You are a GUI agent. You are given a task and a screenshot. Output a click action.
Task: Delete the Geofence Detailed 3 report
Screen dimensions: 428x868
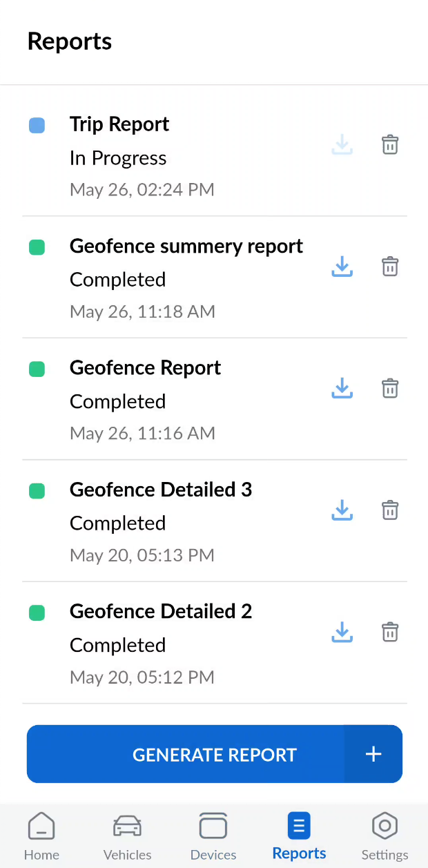pyautogui.click(x=390, y=510)
